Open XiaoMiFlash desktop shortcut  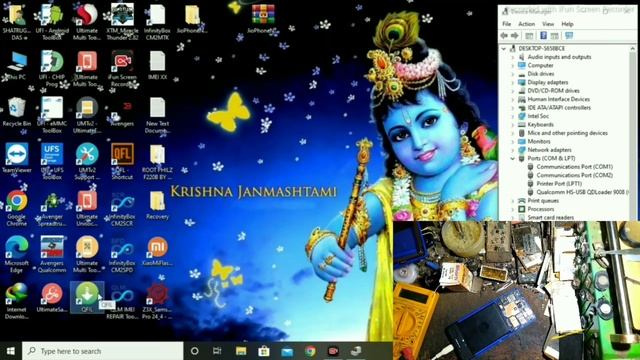pos(157,251)
